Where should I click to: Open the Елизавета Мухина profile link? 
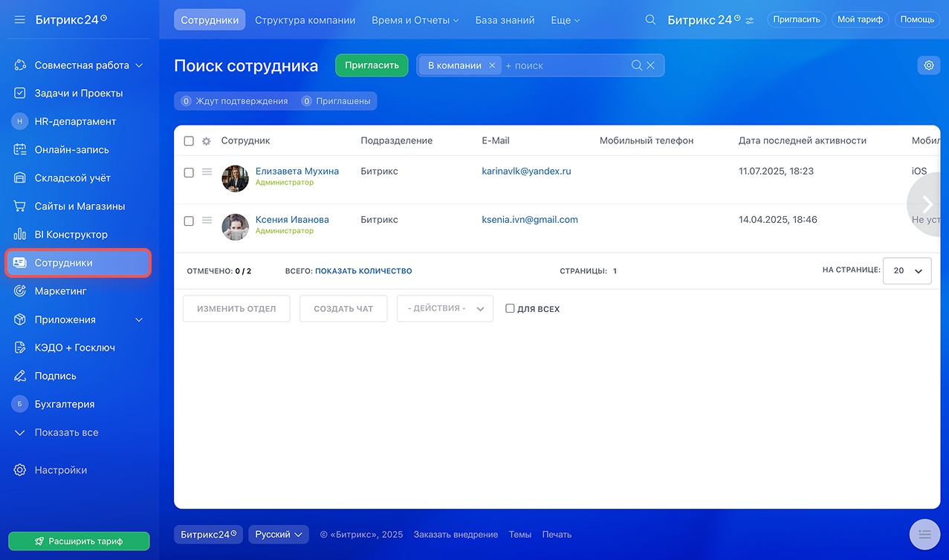click(x=297, y=171)
